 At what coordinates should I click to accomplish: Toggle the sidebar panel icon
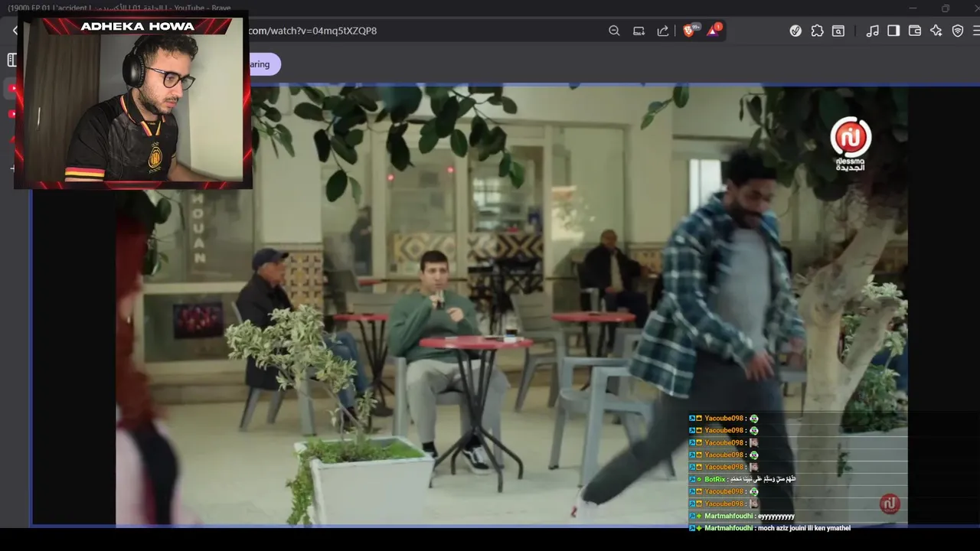893,31
